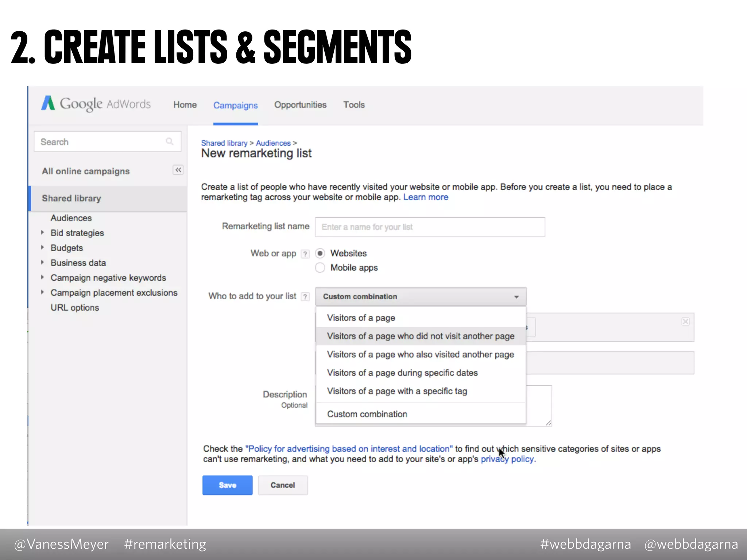Image resolution: width=747 pixels, height=560 pixels.
Task: Open the Opportunities tab
Action: click(300, 105)
